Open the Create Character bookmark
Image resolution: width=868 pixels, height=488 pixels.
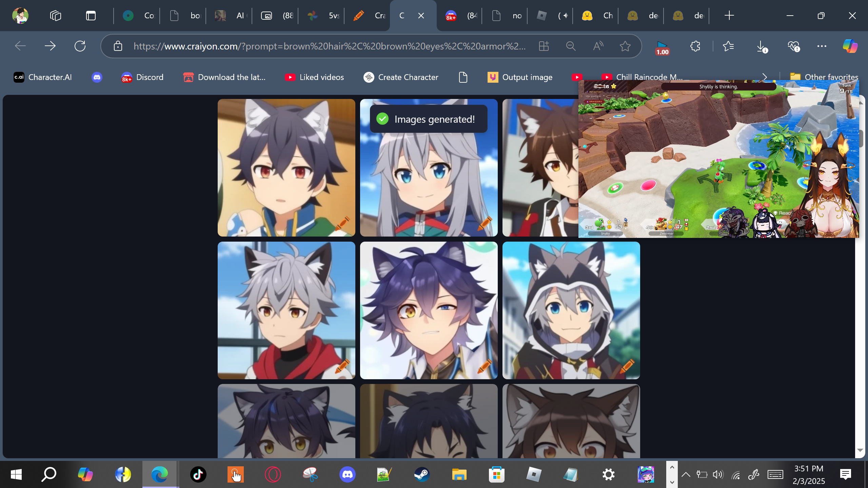click(401, 77)
